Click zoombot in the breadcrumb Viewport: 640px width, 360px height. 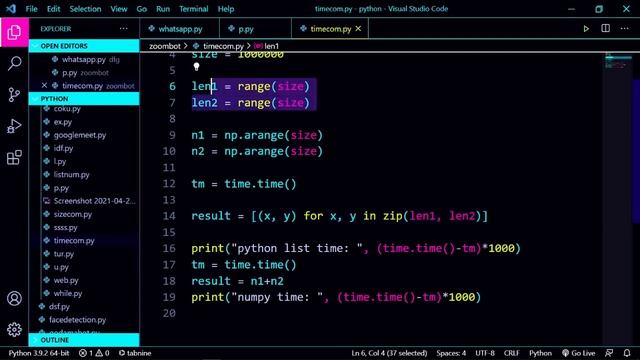pos(164,46)
